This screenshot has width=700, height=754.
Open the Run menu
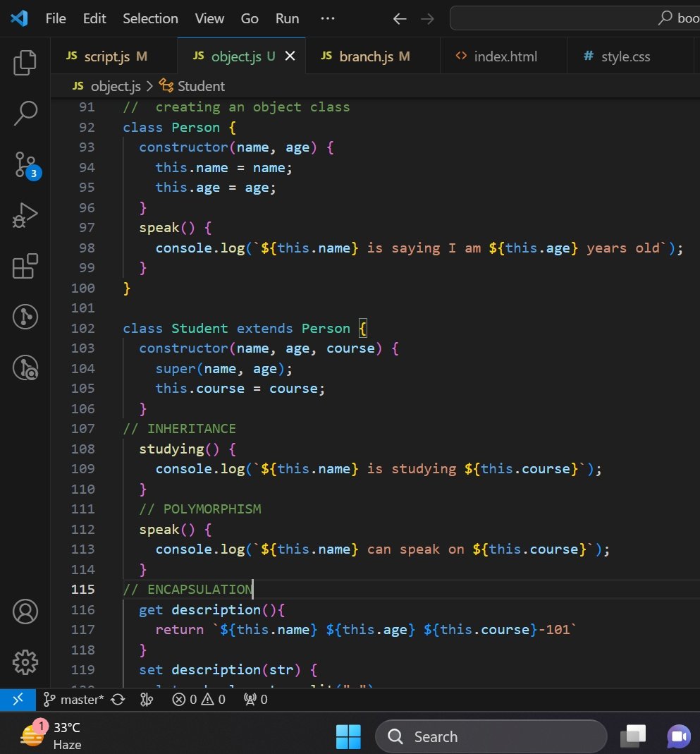[x=287, y=18]
